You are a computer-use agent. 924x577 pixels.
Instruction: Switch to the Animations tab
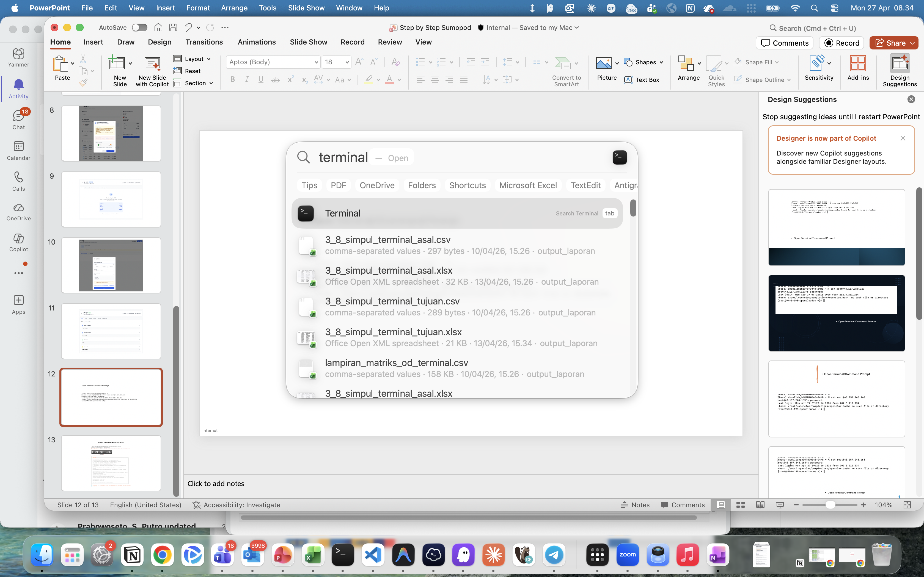(x=257, y=42)
